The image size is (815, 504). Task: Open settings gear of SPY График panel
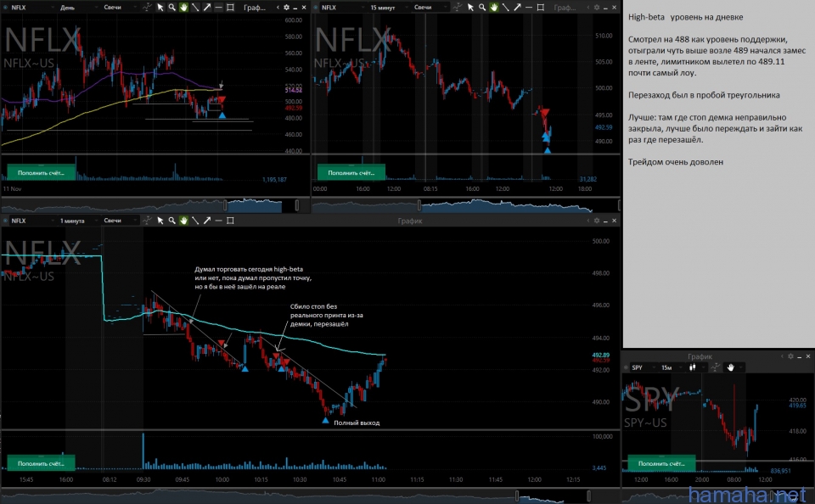click(x=790, y=356)
